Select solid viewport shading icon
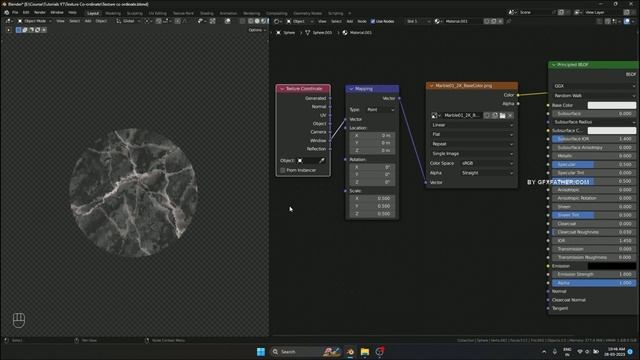The image size is (640, 360). pyautogui.click(x=257, y=21)
